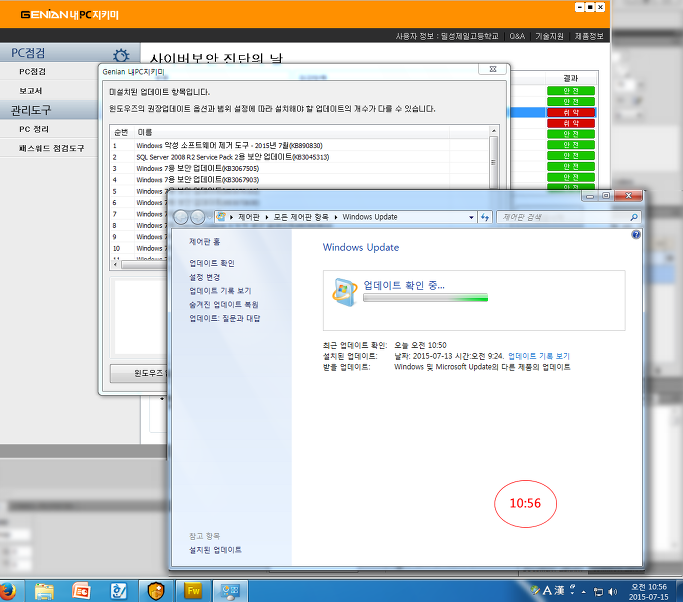Click 업데이트 기록 보기 in left pane
Screen dimensions: 683x602
pos(220,291)
